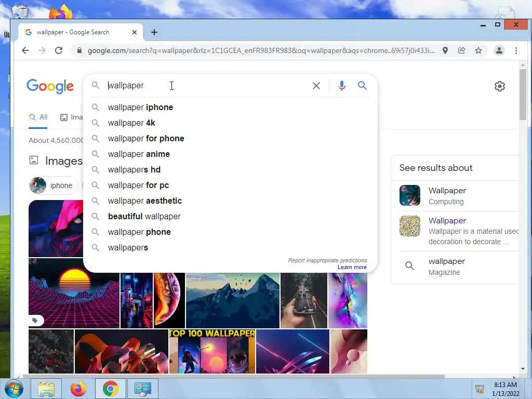Open Google settings gear icon
This screenshot has width=532, height=399.
point(499,86)
